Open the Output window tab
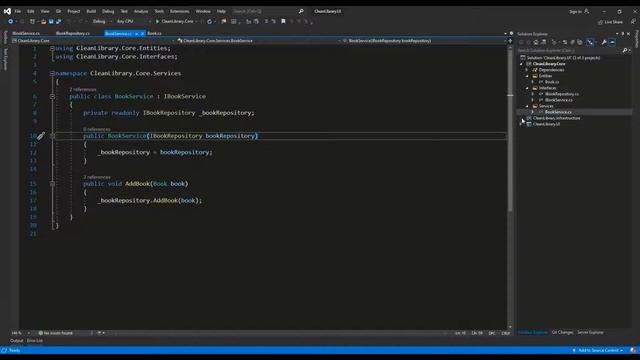This screenshot has width=640, height=360. coord(17,341)
